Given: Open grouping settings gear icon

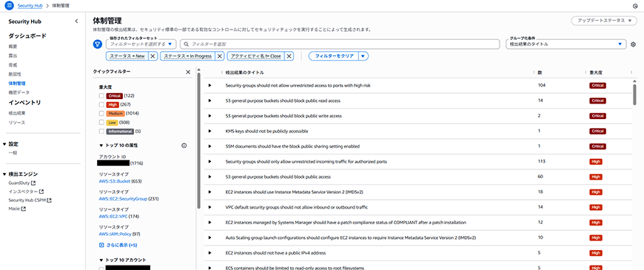Looking at the screenshot, I should tap(634, 44).
